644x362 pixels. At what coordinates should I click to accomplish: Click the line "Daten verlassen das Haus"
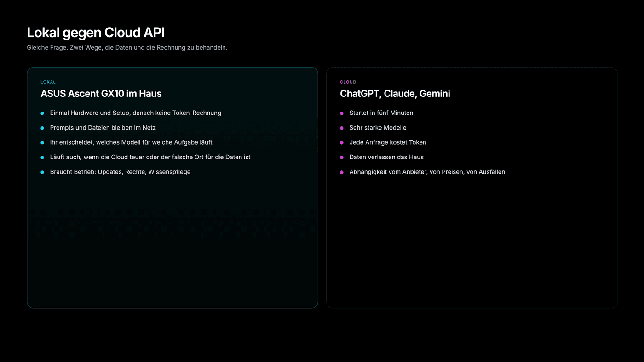(386, 157)
